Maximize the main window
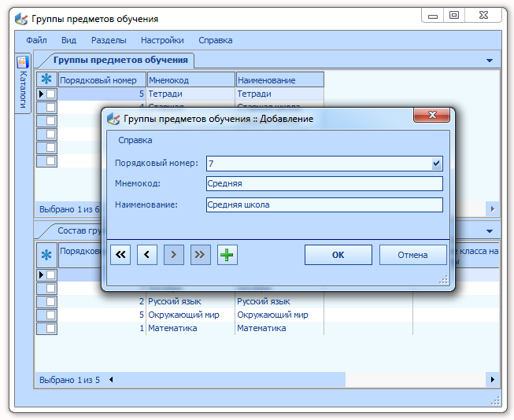The image size is (514, 420). pyautogui.click(x=454, y=16)
